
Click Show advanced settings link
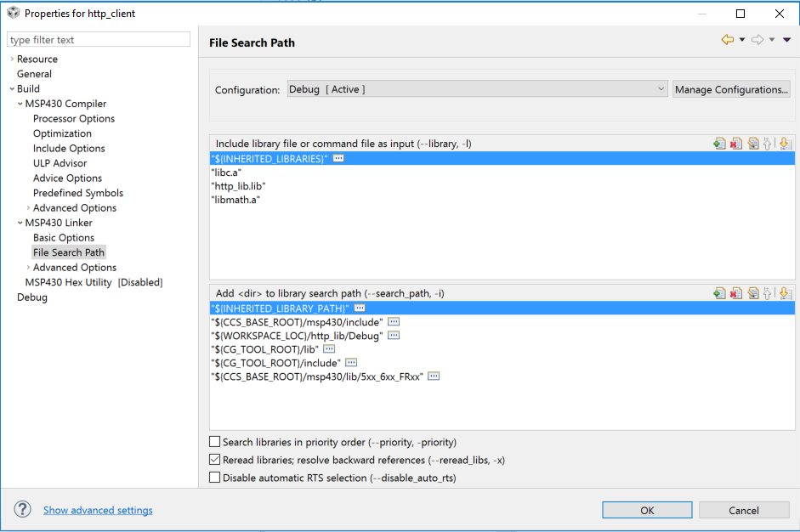click(98, 510)
